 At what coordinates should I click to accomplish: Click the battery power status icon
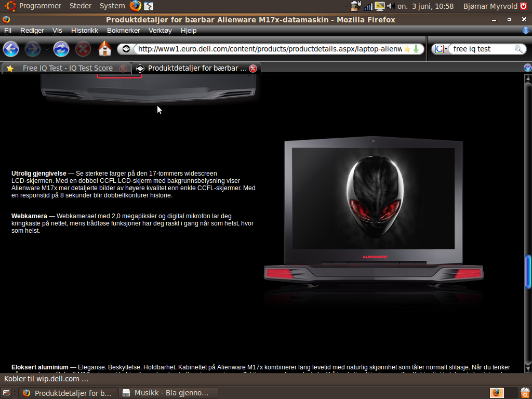pyautogui.click(x=355, y=6)
